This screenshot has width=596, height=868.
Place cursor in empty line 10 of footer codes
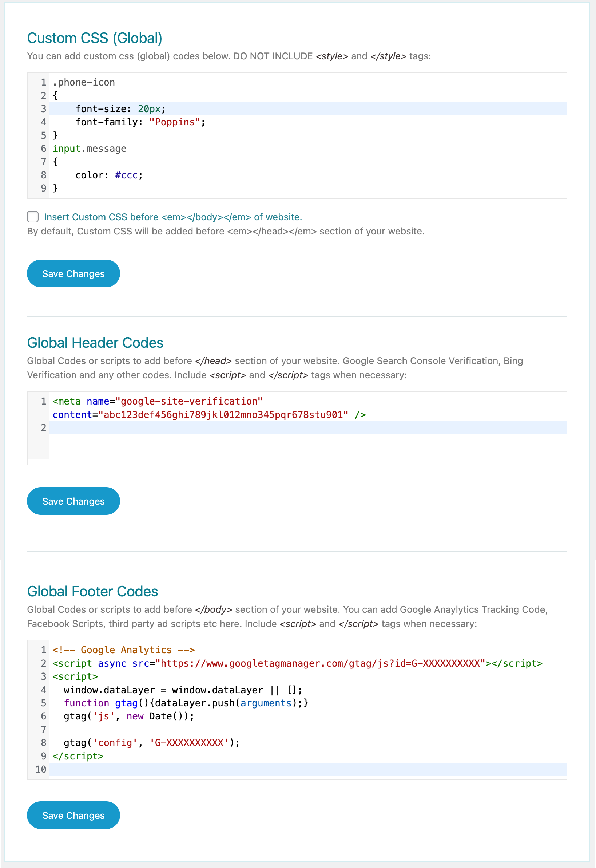(308, 769)
